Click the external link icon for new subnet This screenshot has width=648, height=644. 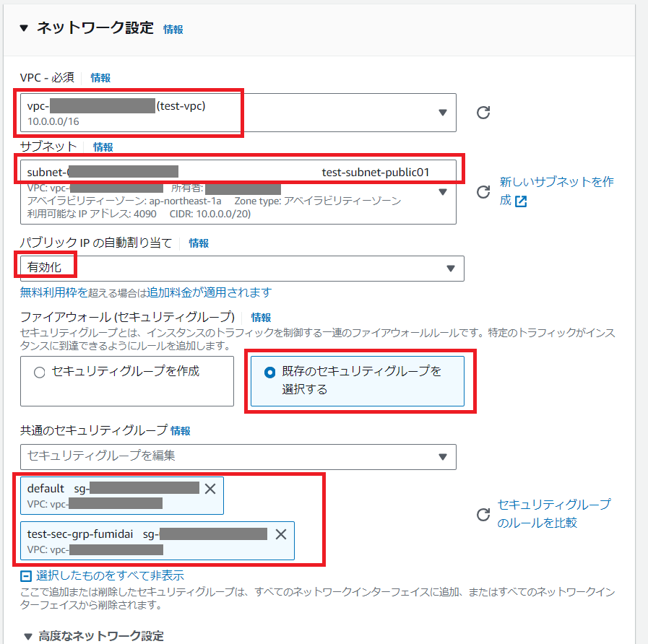click(x=521, y=201)
